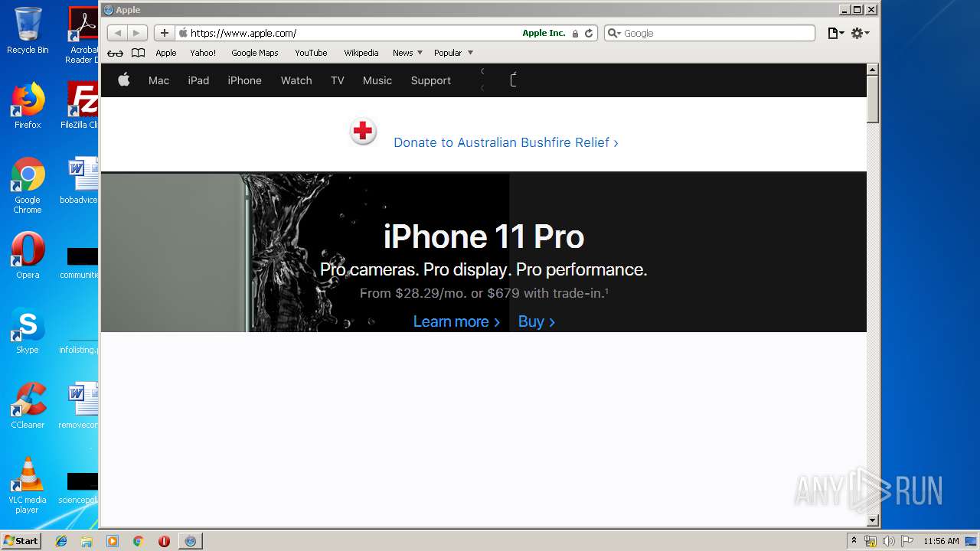Open Windows Explorer folder in taskbar

click(x=87, y=541)
